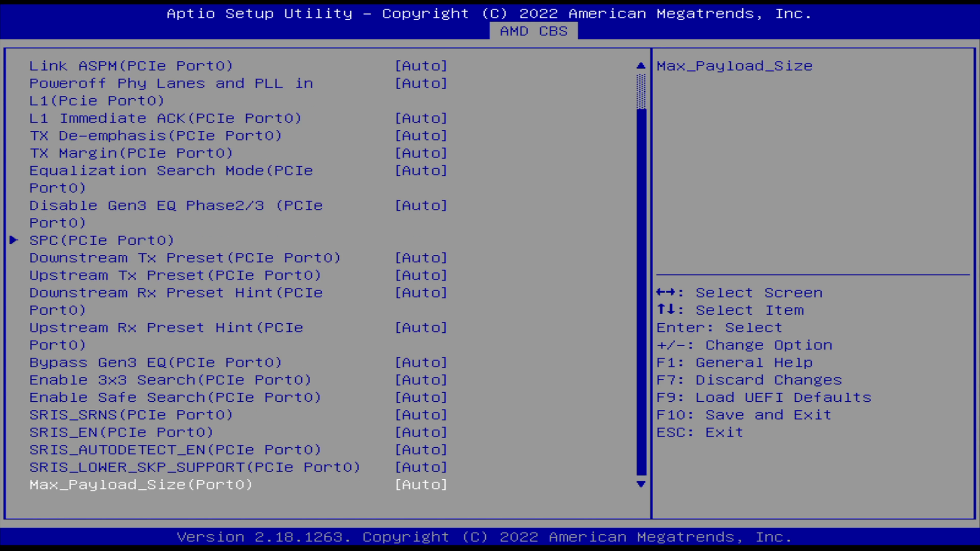The height and width of the screenshot is (551, 980).
Task: Expand the SPC(PCIe Port0) submenu arrow
Action: [14, 240]
